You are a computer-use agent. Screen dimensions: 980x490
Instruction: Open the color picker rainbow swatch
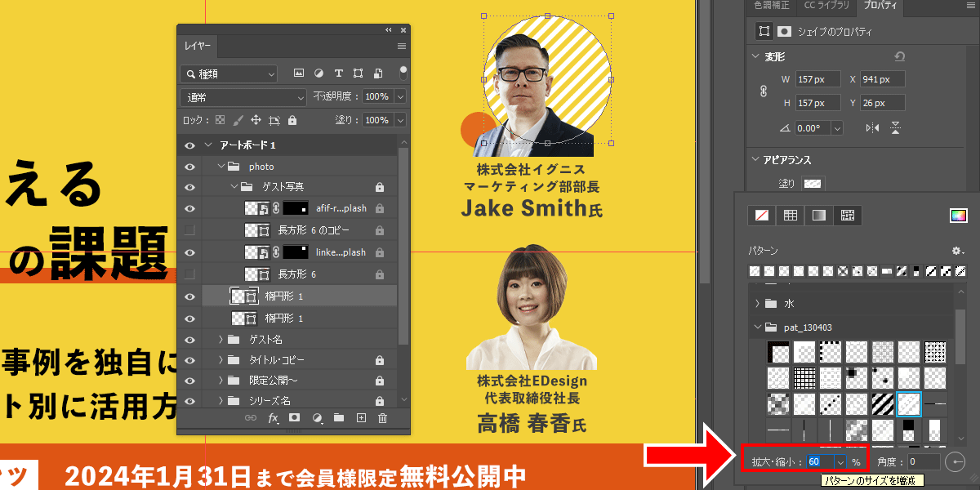coord(958,216)
